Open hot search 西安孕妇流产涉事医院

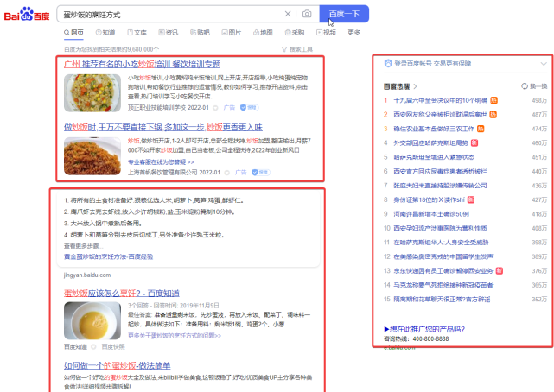[x=440, y=228]
